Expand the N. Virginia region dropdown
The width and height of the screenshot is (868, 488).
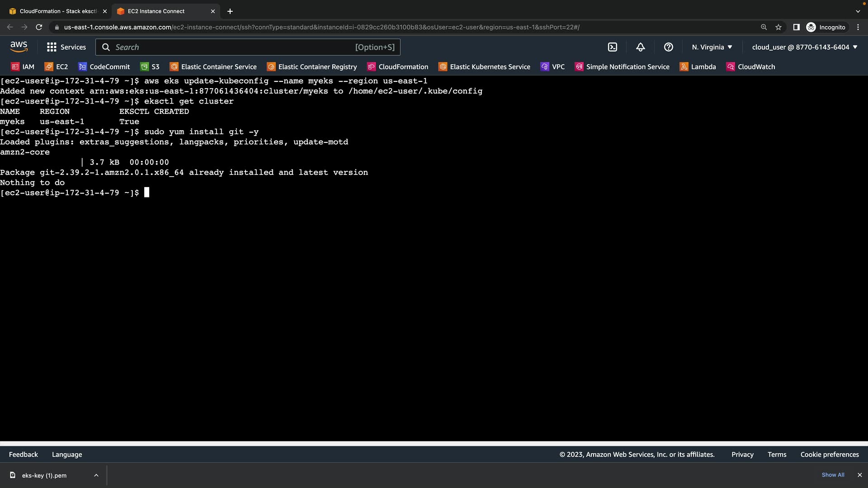pyautogui.click(x=712, y=47)
